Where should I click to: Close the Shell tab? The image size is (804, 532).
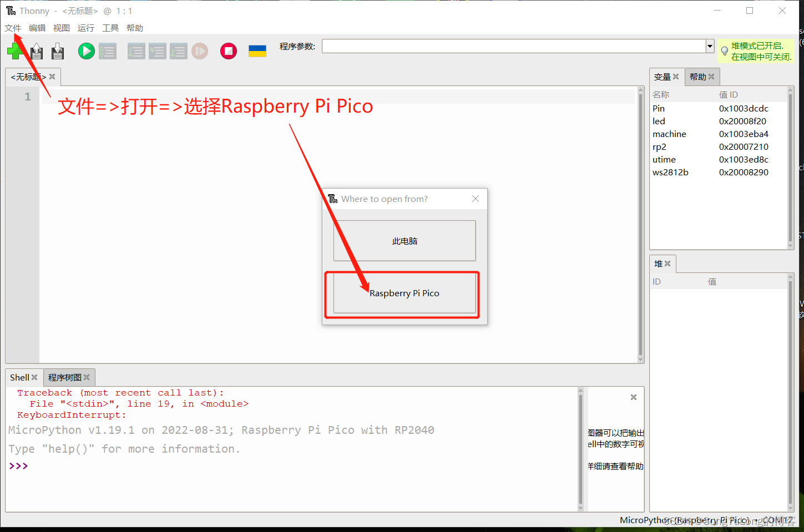pos(34,377)
